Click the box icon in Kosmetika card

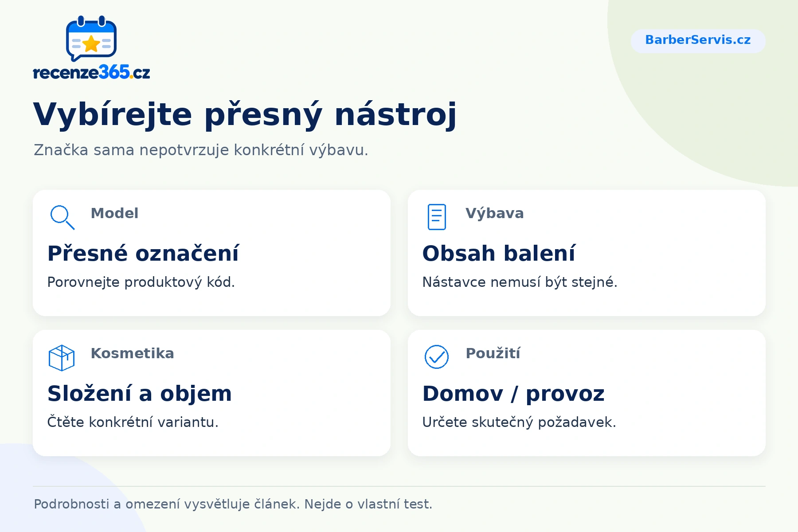click(62, 358)
